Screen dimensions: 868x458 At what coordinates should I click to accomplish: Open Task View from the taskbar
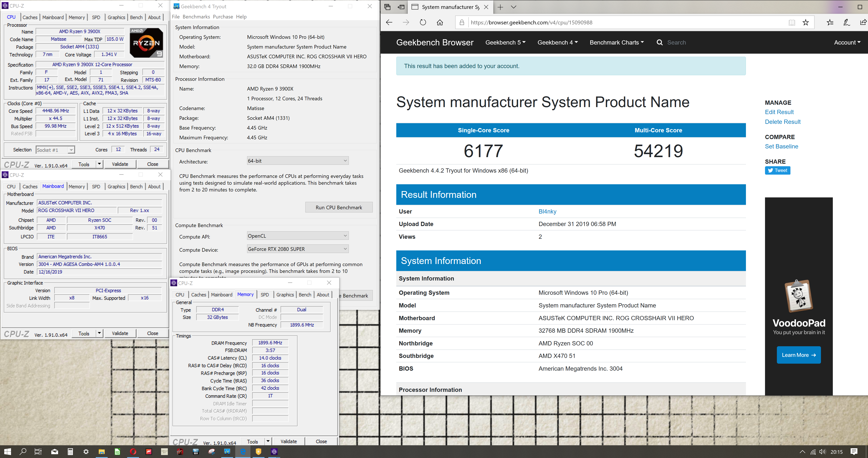(38, 452)
